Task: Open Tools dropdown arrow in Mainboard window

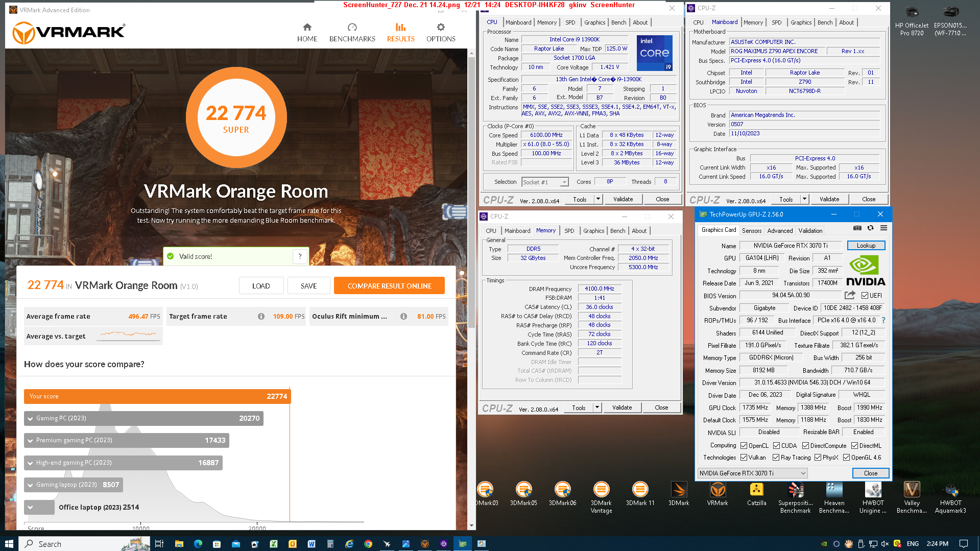Action: pyautogui.click(x=804, y=199)
